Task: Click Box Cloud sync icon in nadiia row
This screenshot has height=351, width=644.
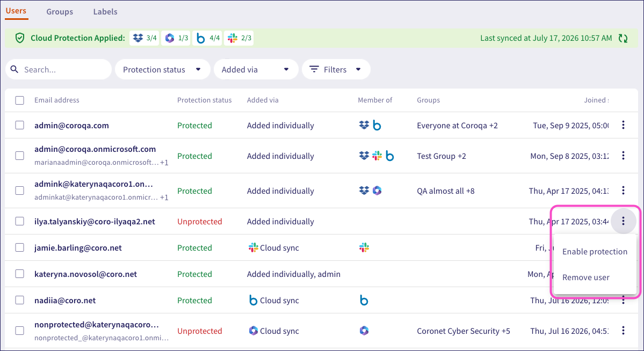Action: (x=254, y=300)
